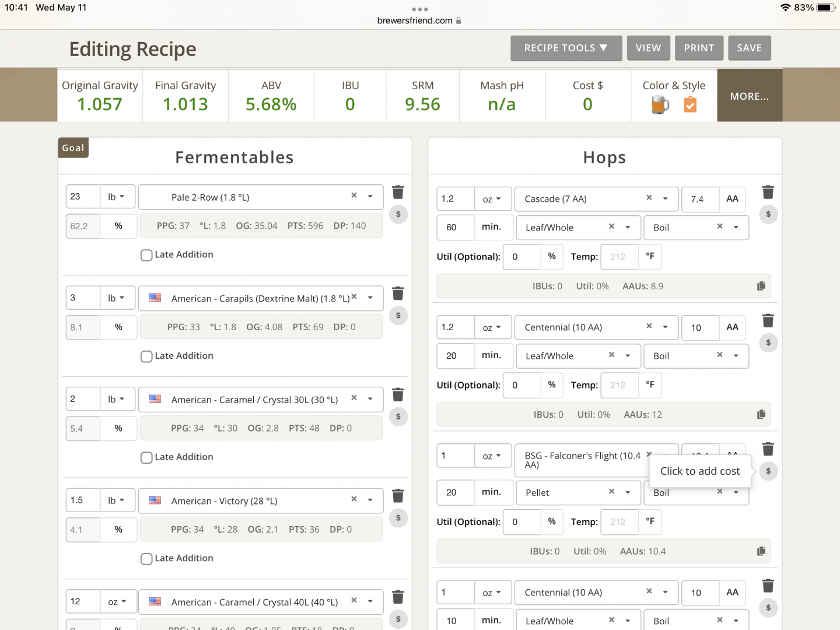Click the beer mug color icon
This screenshot has height=630, width=840.
point(660,105)
